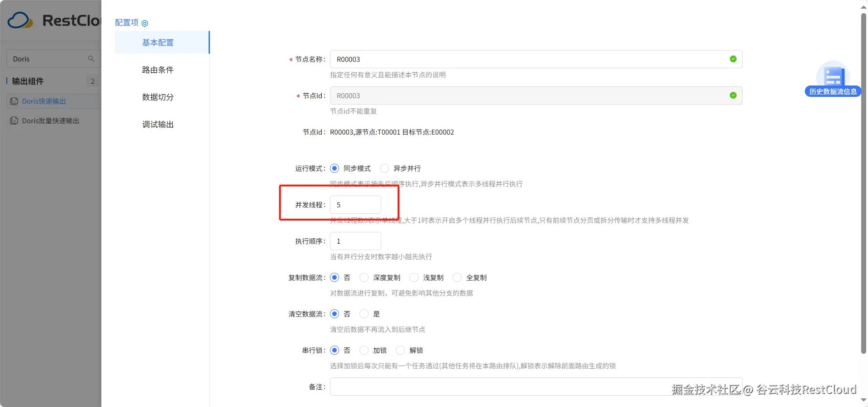The width and height of the screenshot is (868, 407).
Task: Select Doris快速输出 component item
Action: [x=54, y=101]
